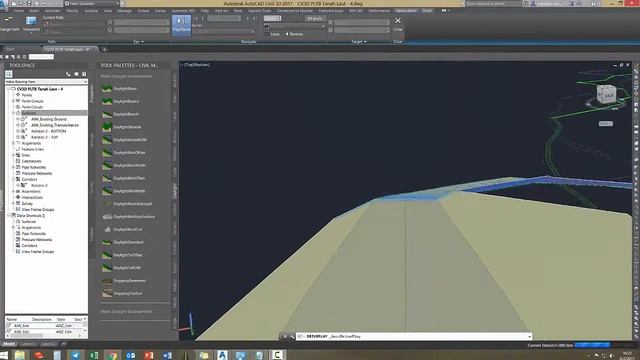Expand the Sites tree node
The height and width of the screenshot is (360, 640).
(x=13, y=155)
